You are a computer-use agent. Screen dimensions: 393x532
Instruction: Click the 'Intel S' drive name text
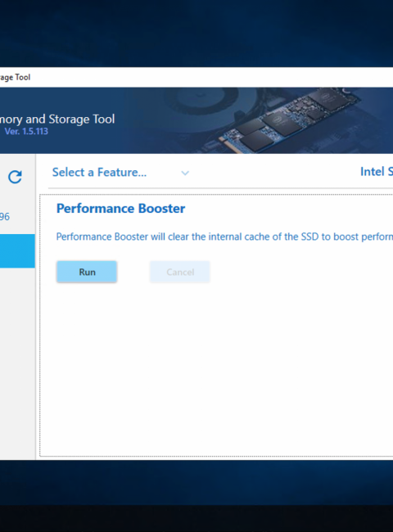[x=377, y=172]
